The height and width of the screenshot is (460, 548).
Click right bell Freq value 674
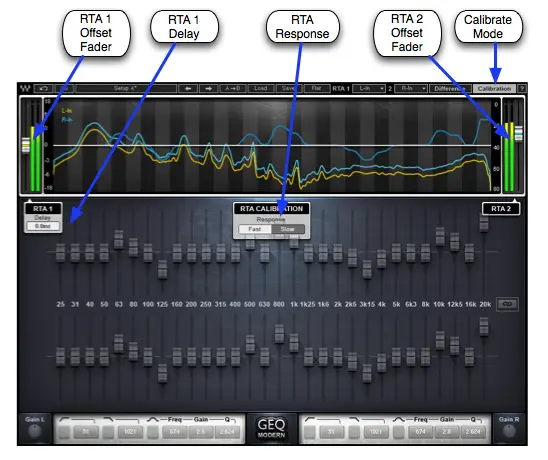pos(420,432)
